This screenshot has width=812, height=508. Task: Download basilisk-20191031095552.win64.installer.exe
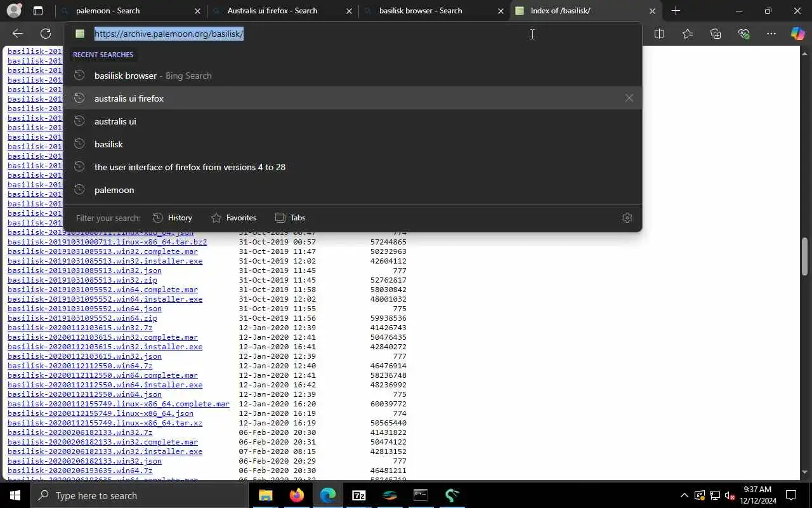pos(105,299)
